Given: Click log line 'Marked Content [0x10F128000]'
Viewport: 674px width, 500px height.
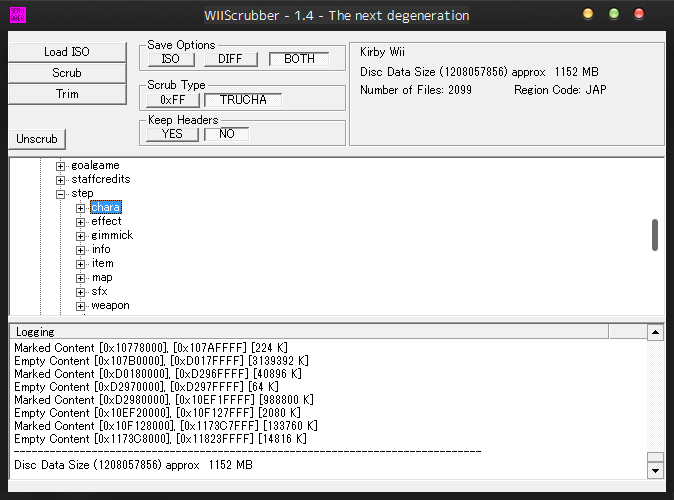Looking at the screenshot, I should [165, 426].
